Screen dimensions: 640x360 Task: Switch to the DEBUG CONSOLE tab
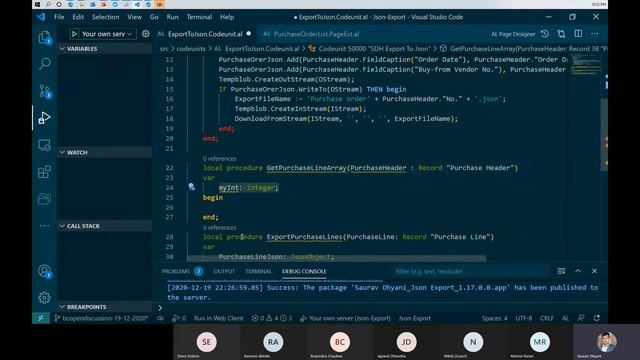[304, 271]
